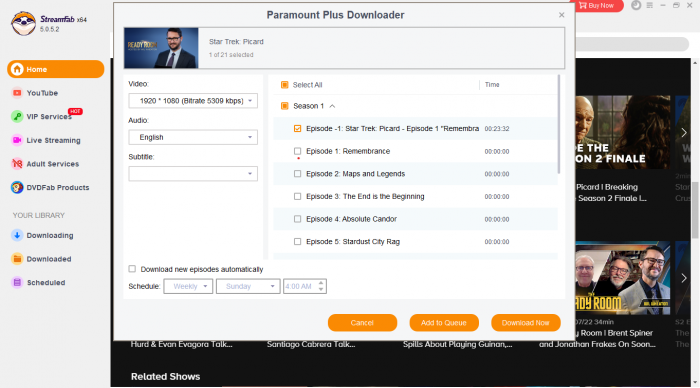Click the Ready Room Brent Spiner thumbnail
700x388 pixels.
click(622, 278)
